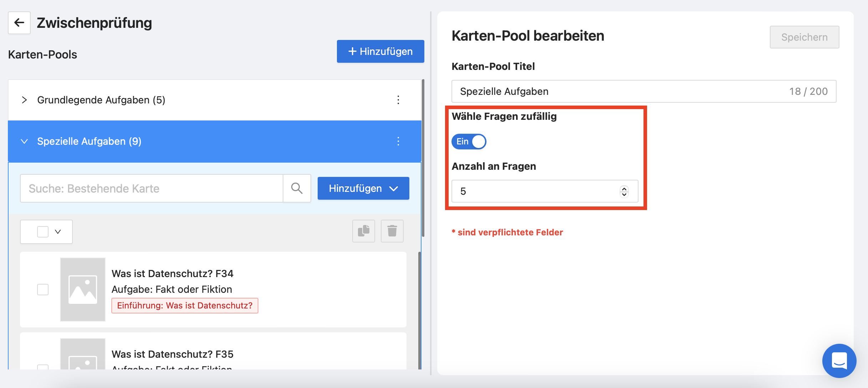Screen dimensions: 868x388
Task: Select the Was ist Datenschutz? F34 title
Action: click(x=172, y=274)
